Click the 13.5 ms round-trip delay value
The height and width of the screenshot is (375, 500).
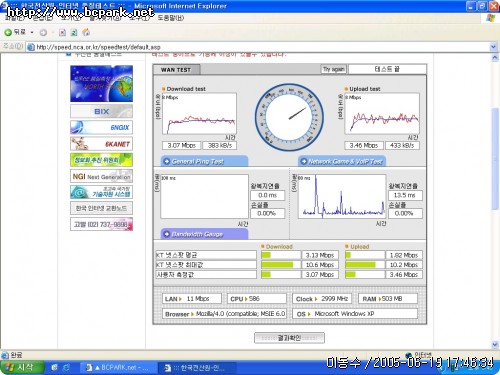[x=405, y=195]
